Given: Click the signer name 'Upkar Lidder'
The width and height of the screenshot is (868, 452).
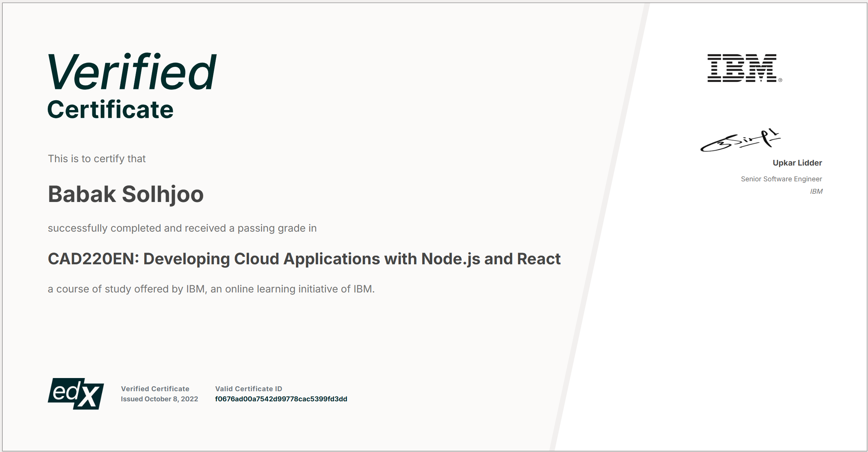Looking at the screenshot, I should [x=797, y=163].
